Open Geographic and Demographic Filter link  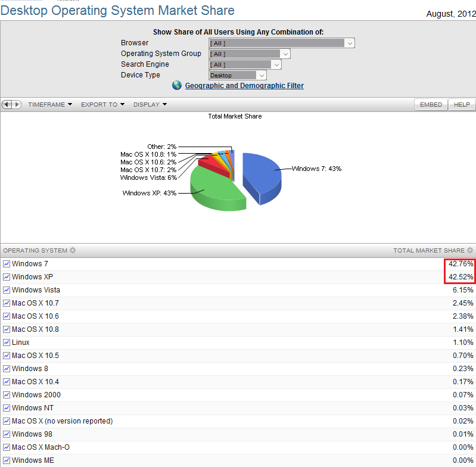[x=244, y=86]
